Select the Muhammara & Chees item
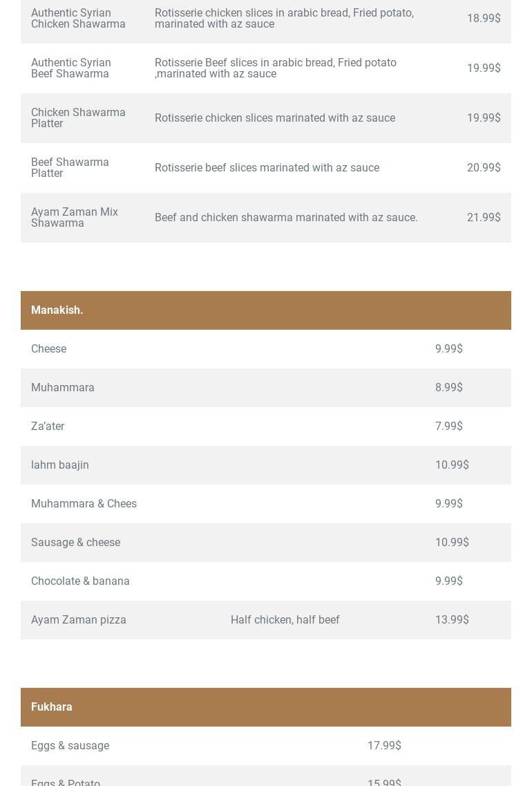This screenshot has height=786, width=532. click(x=84, y=504)
